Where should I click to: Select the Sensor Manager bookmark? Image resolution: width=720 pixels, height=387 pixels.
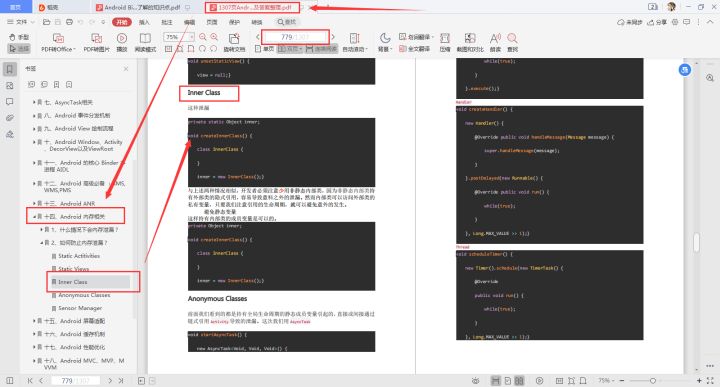pyautogui.click(x=80, y=308)
